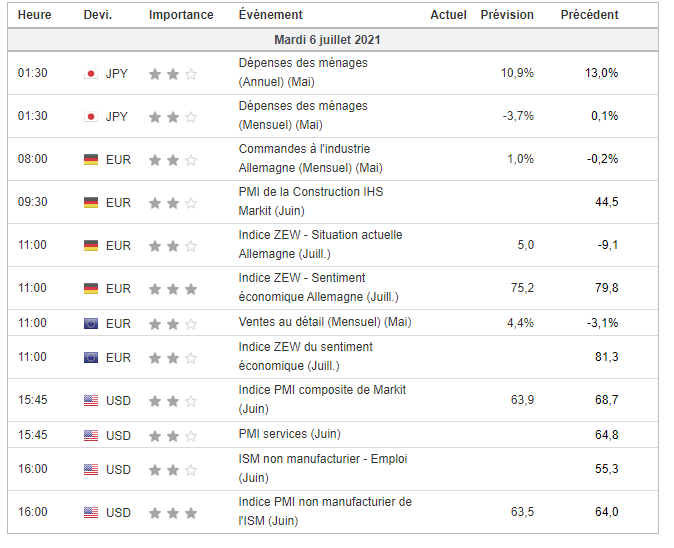Image resolution: width=674 pixels, height=548 pixels.
Task: Open Commandes à l'industrie Allemagne event
Action: (310, 158)
